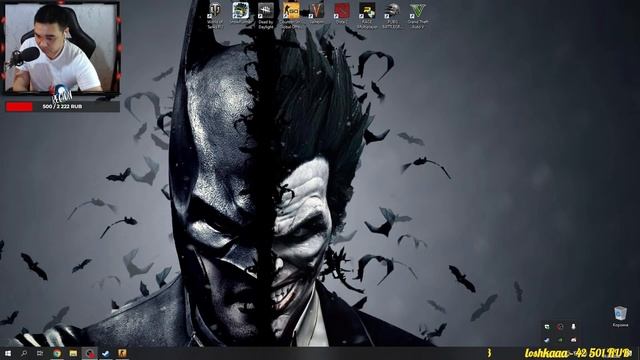Open Task View from the taskbar
The width and height of the screenshot is (640, 360).
pos(40,353)
